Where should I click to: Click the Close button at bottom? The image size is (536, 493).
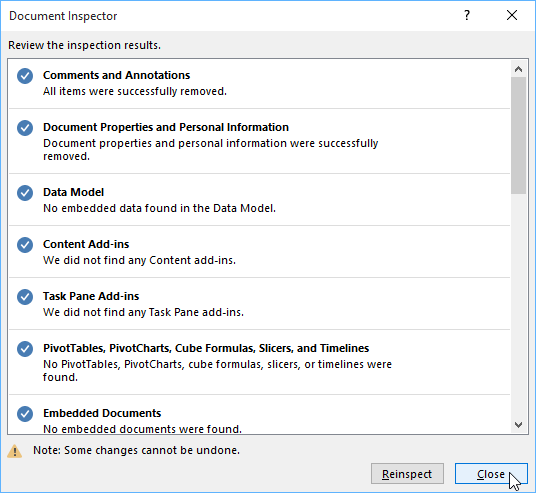pyautogui.click(x=491, y=474)
